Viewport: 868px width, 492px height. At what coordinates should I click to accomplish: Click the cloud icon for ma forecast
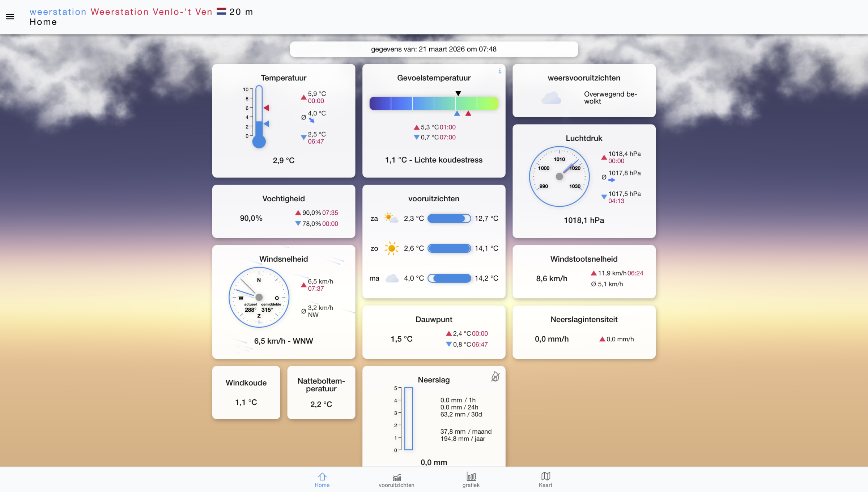(392, 278)
